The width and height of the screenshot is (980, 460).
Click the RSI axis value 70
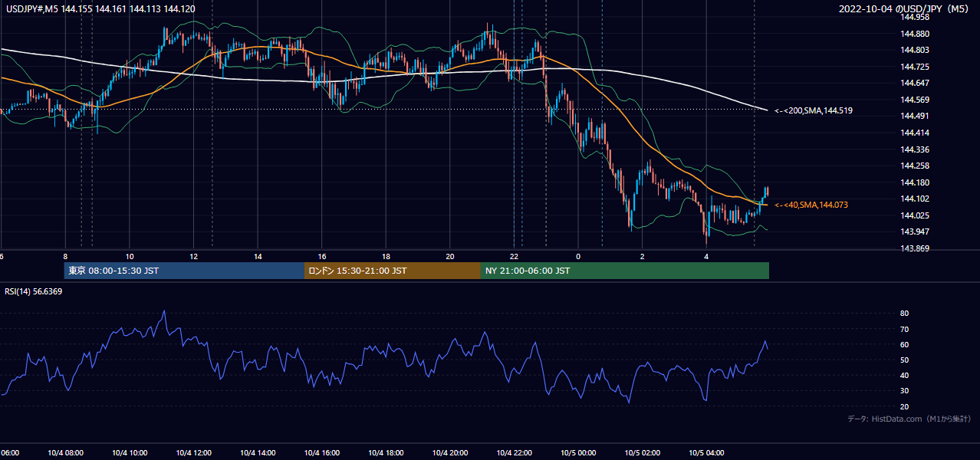click(x=905, y=329)
